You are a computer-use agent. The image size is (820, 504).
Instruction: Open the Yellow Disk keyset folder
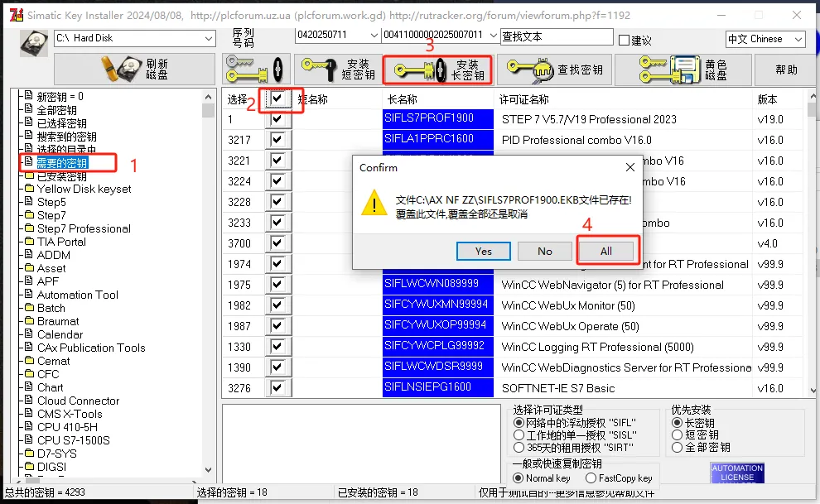[84, 189]
